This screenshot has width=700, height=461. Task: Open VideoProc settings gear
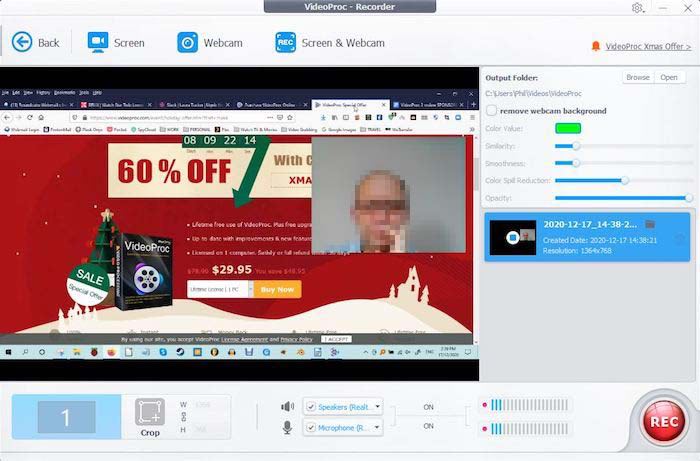[x=638, y=8]
